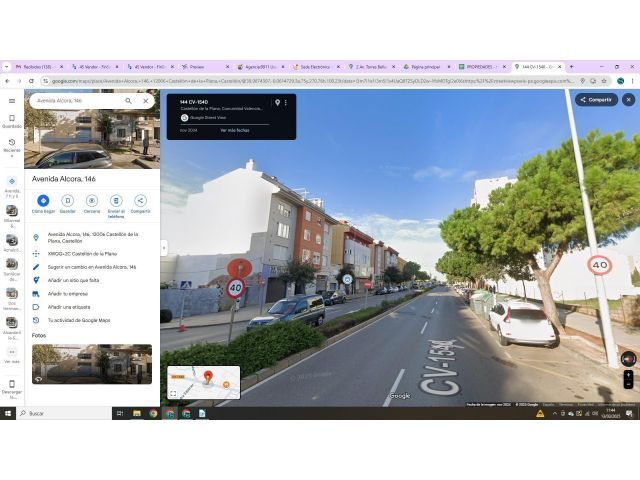Collapse the side panel arrow
This screenshot has height=480, width=640.
164,248
